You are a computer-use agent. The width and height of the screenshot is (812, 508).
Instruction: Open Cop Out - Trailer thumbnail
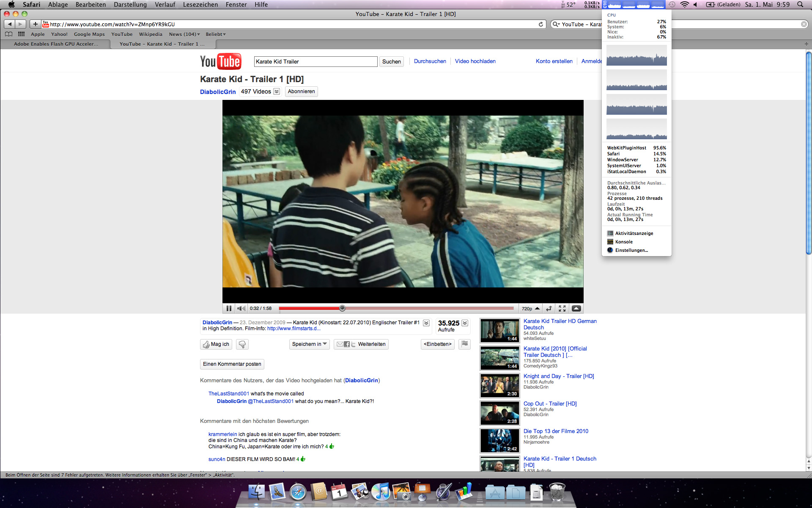(x=499, y=413)
